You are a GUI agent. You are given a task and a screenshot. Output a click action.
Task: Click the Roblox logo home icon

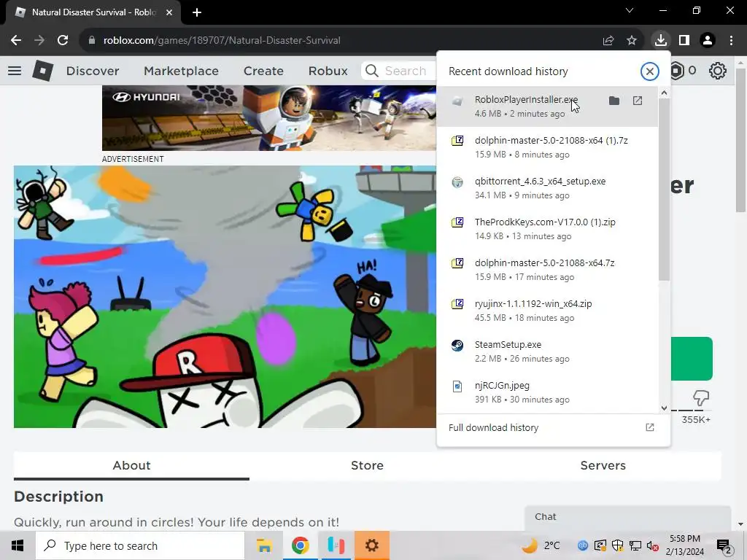[x=42, y=71]
